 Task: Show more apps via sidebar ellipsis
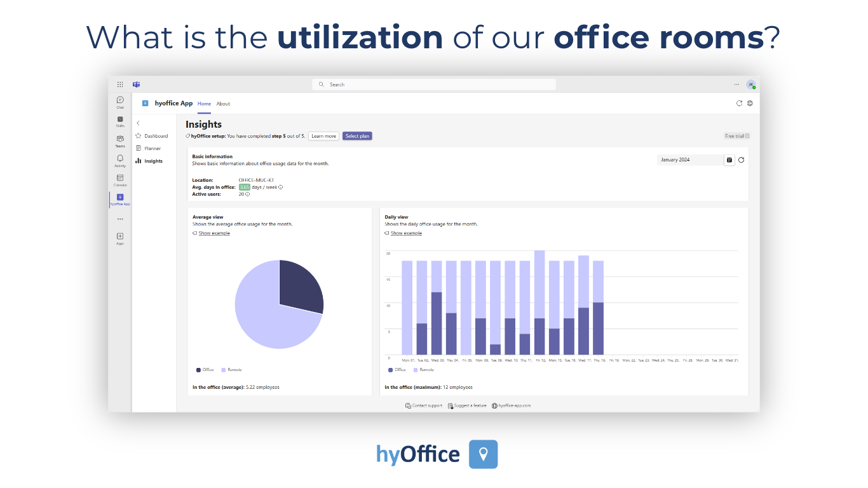click(x=120, y=219)
